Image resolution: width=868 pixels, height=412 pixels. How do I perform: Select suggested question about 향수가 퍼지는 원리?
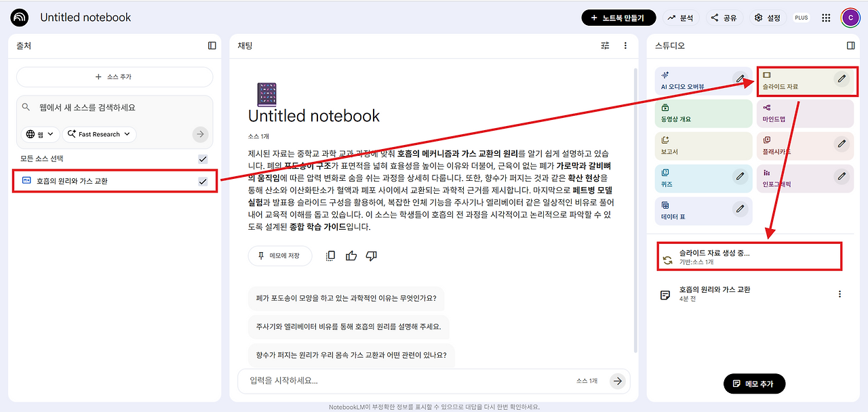click(x=351, y=354)
